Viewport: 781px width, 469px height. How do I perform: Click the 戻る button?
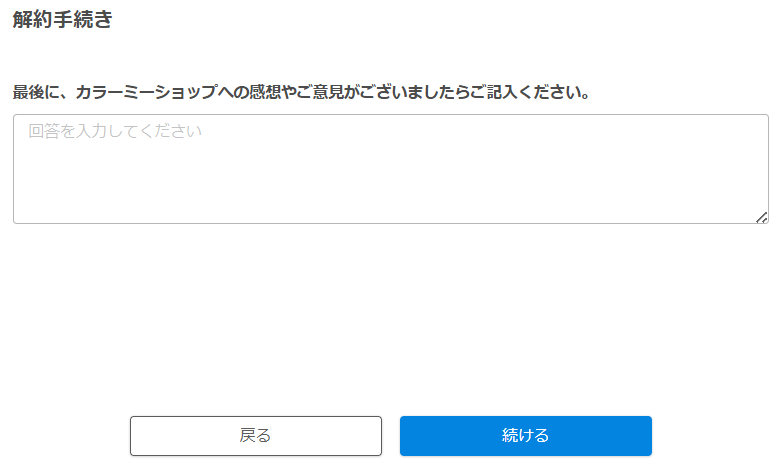256,436
